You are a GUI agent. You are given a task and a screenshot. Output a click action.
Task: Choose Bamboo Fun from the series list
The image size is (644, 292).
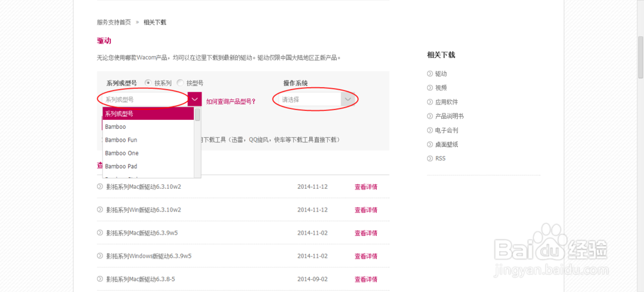tap(148, 140)
